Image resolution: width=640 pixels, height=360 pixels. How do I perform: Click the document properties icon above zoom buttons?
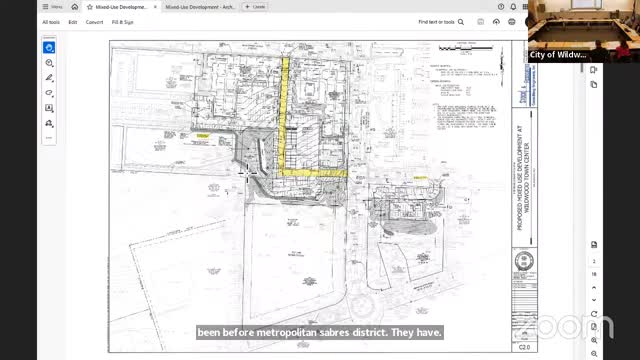point(594,327)
